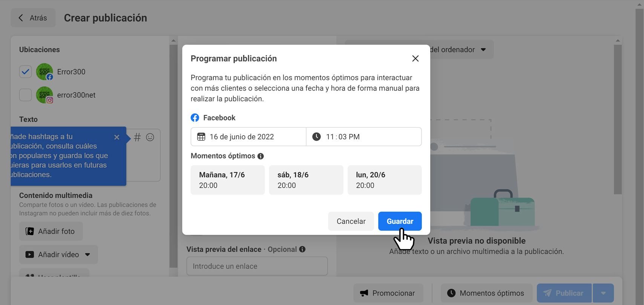
Task: Select optimal time Mañana, 17/6 20:00
Action: click(227, 180)
